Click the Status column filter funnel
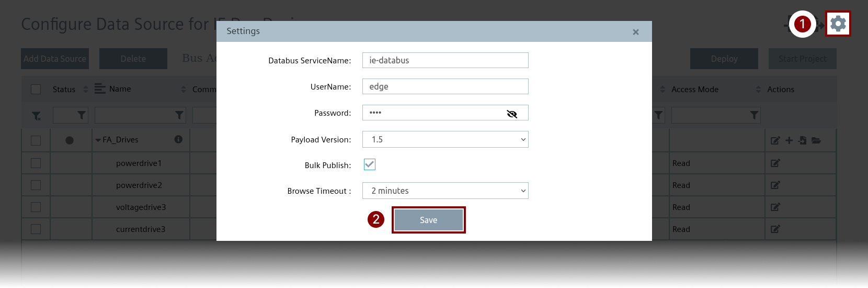 (x=82, y=115)
